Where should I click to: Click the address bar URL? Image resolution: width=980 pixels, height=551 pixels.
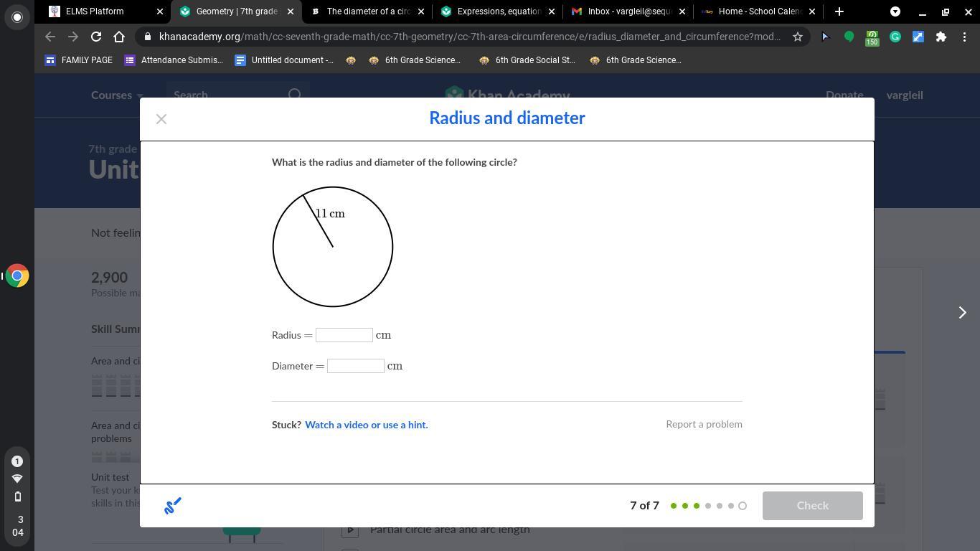pyautogui.click(x=470, y=37)
